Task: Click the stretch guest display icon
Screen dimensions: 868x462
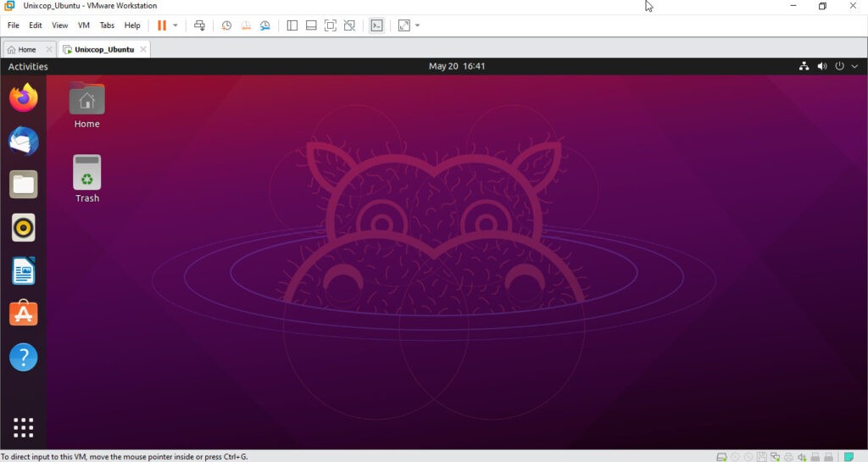Action: click(x=404, y=25)
